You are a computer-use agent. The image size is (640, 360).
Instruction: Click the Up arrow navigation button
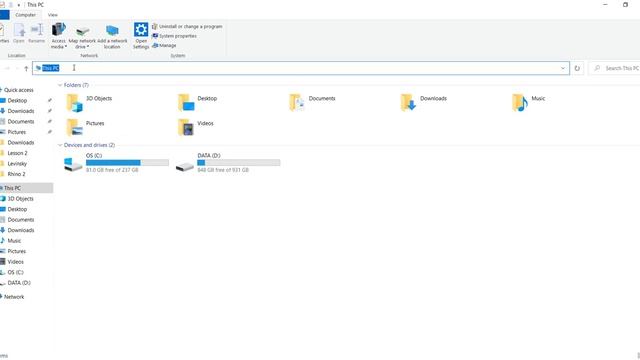(26, 68)
